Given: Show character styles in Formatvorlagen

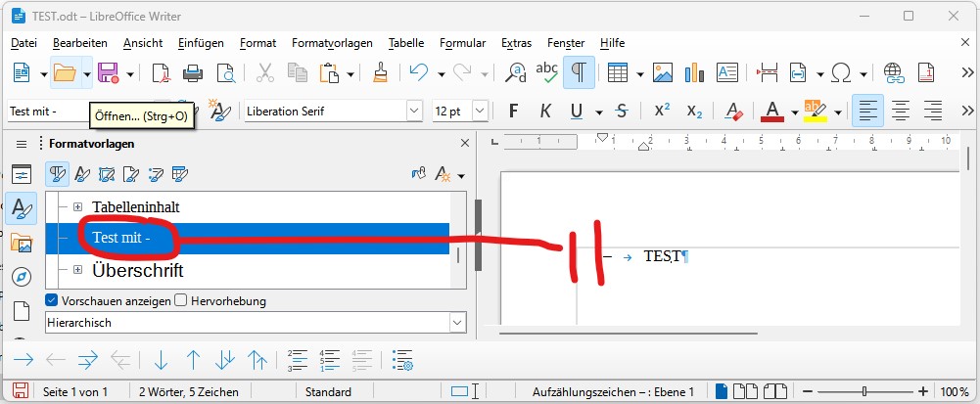Looking at the screenshot, I should (x=82, y=174).
